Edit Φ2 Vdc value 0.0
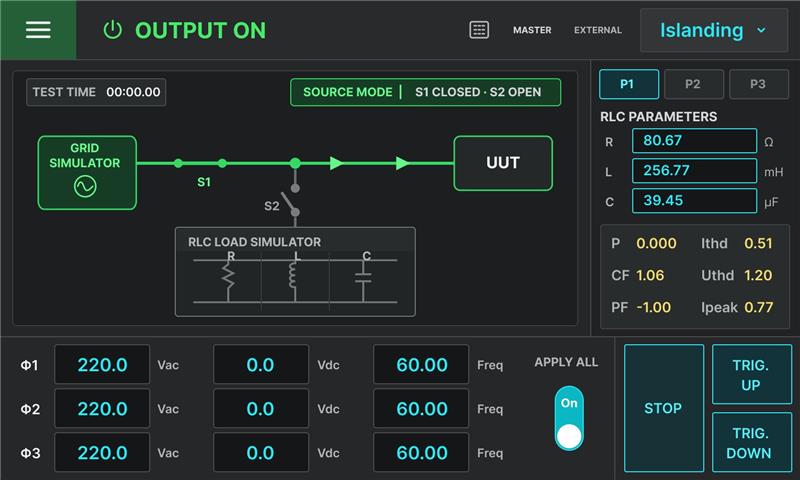The image size is (800, 480). pos(261,409)
